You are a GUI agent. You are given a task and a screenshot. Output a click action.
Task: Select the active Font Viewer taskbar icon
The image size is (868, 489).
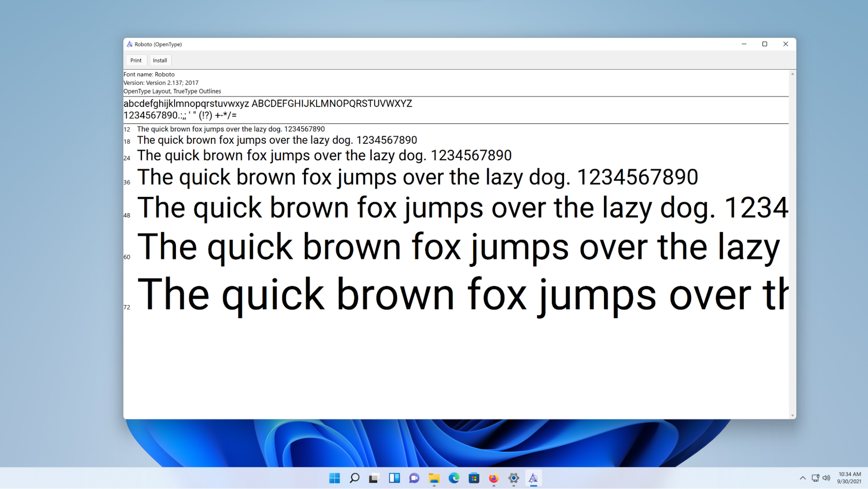[x=533, y=478]
